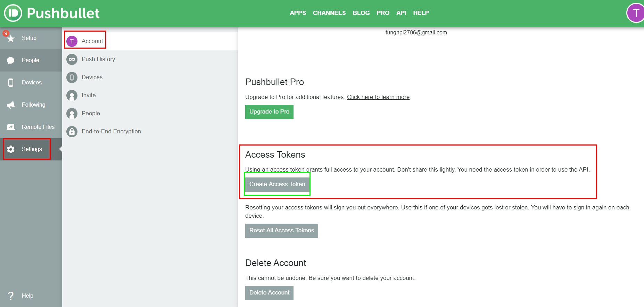Click the Pushbullet logo icon
The height and width of the screenshot is (307, 644).
[x=13, y=13]
